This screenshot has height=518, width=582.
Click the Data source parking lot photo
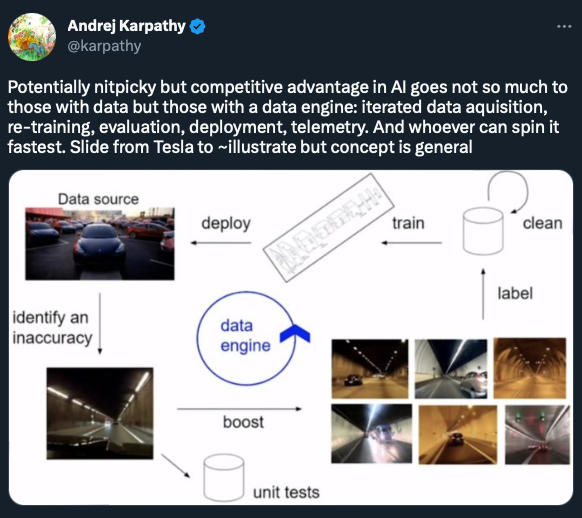click(x=100, y=244)
